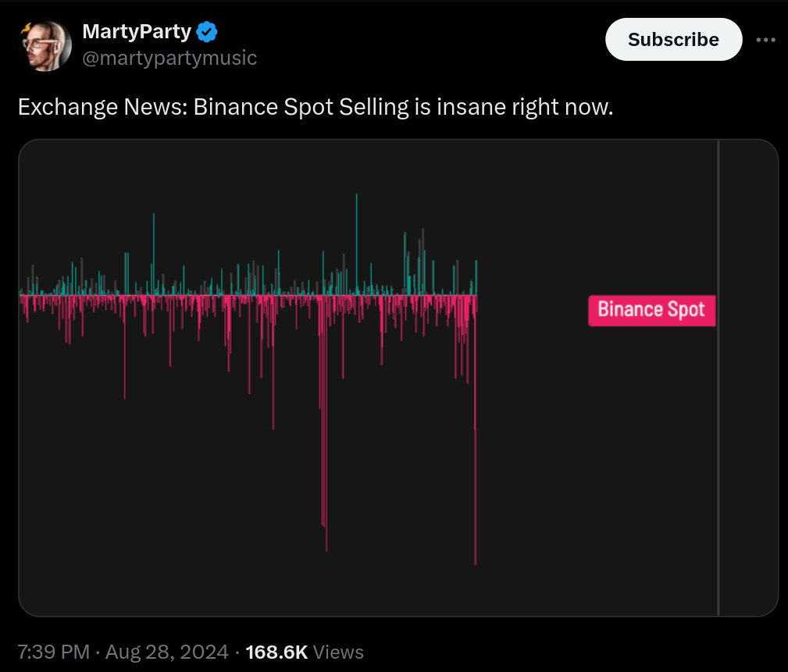788x672 pixels.
Task: Click the lightning bolt emoji on avatar
Action: point(26,26)
